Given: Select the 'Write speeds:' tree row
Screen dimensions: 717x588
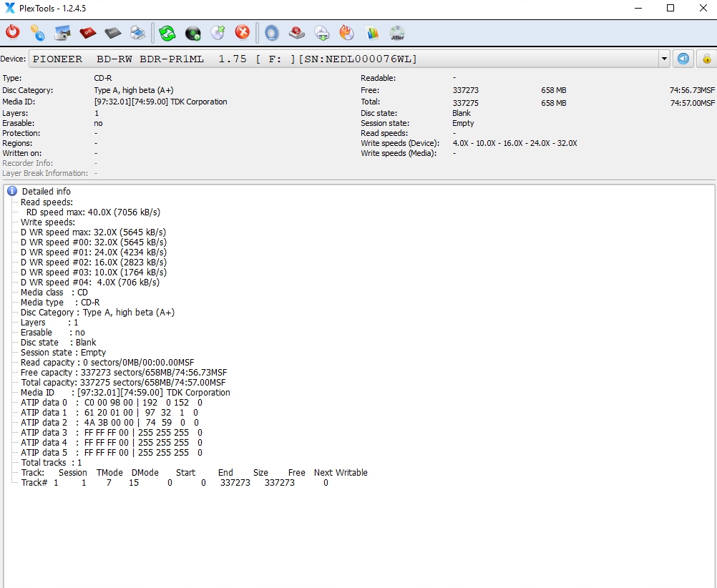Looking at the screenshot, I should 47,222.
